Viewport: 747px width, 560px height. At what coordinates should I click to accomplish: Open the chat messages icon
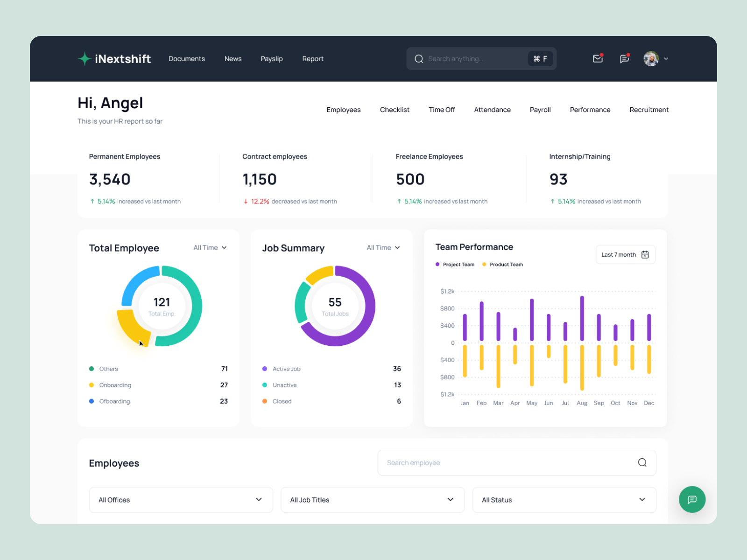[x=625, y=59]
